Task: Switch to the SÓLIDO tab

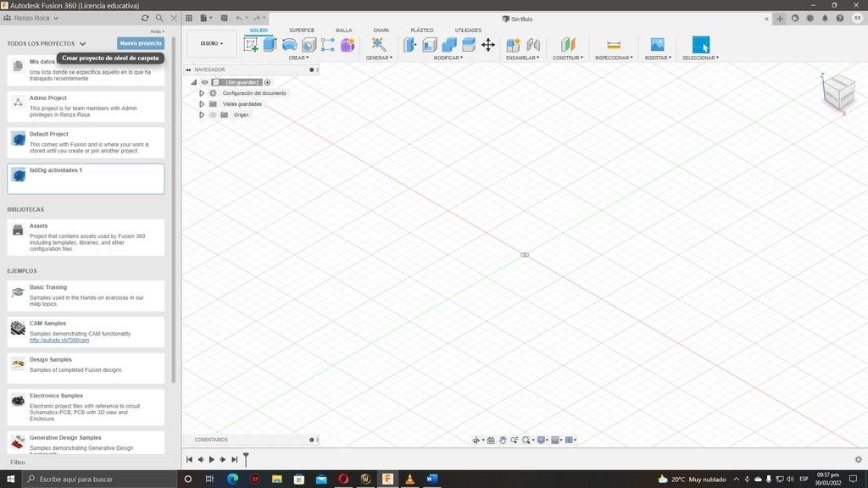Action: [x=259, y=30]
